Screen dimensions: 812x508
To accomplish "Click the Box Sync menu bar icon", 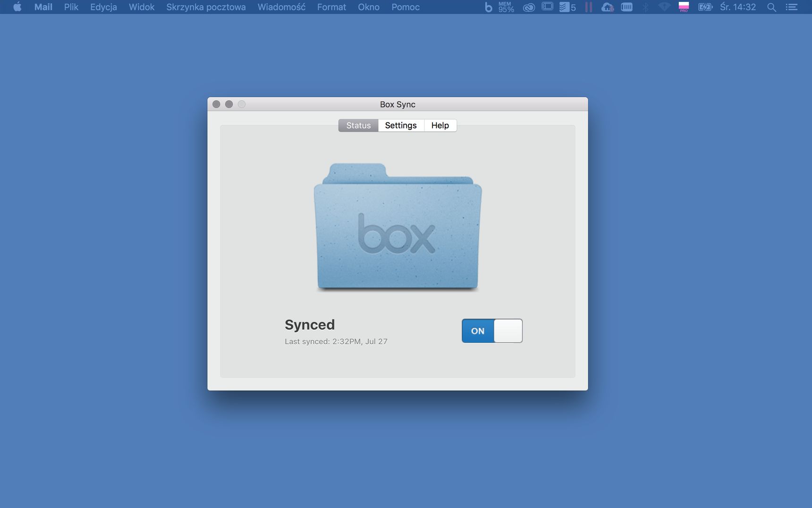I will point(489,7).
